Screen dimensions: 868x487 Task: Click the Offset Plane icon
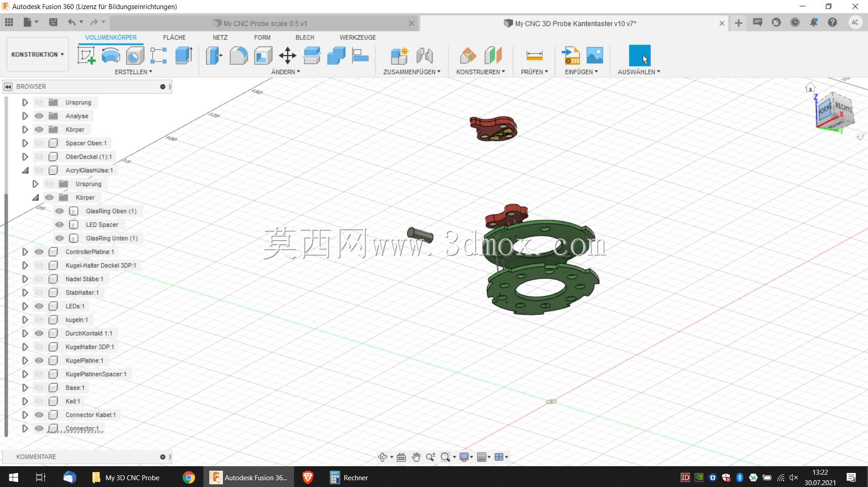[468, 56]
